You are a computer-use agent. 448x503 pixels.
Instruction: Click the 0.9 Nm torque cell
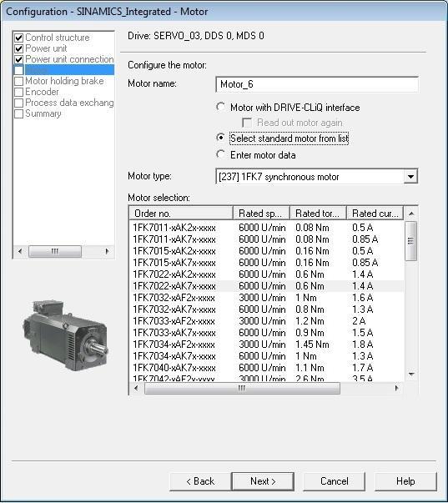(x=310, y=333)
